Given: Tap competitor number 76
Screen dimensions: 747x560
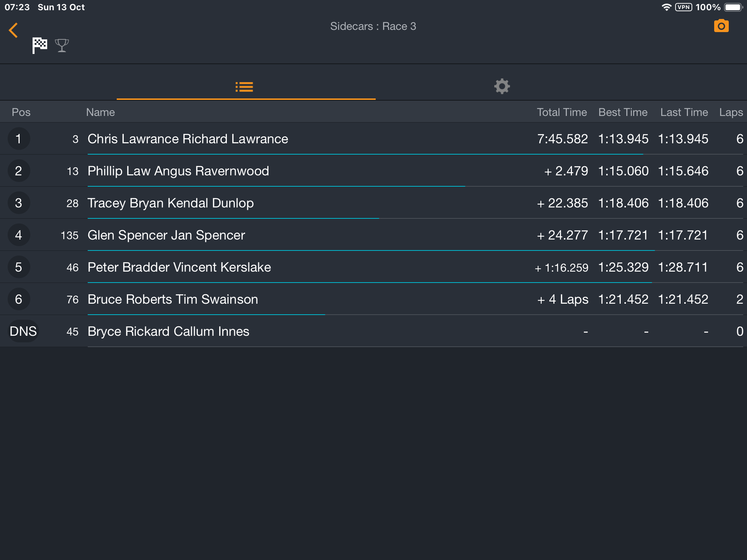Looking at the screenshot, I should pos(73,300).
